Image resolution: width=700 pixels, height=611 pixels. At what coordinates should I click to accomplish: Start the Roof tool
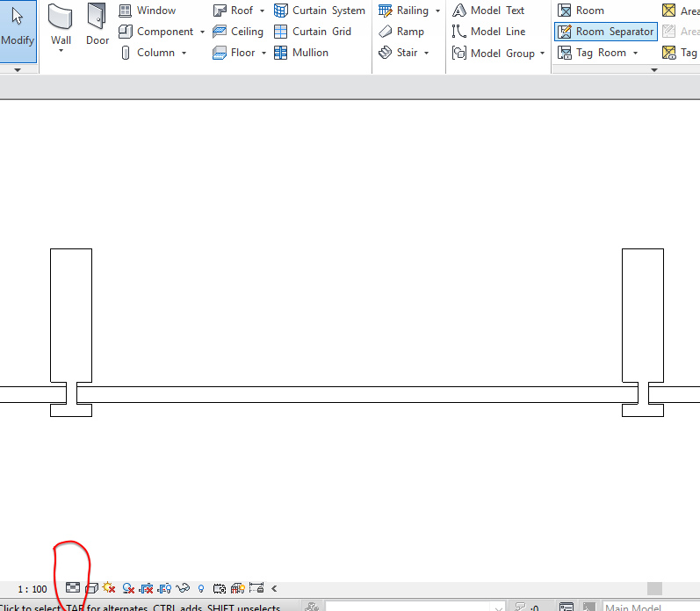[x=233, y=11]
